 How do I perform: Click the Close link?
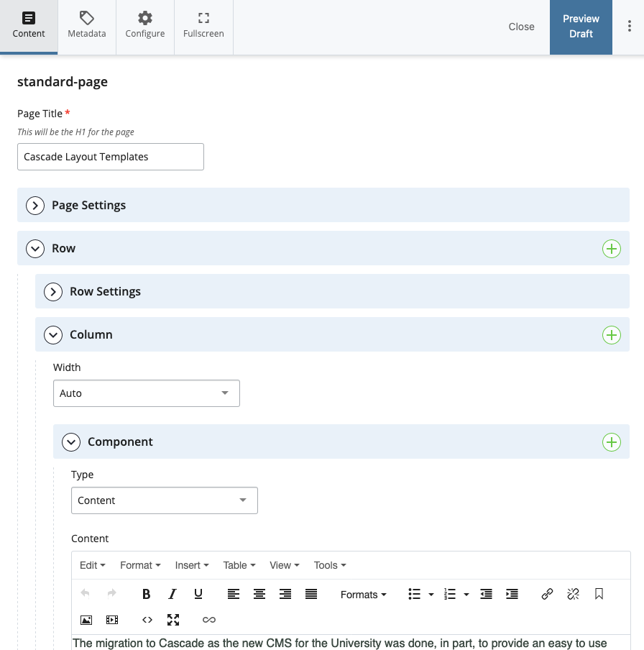click(521, 27)
